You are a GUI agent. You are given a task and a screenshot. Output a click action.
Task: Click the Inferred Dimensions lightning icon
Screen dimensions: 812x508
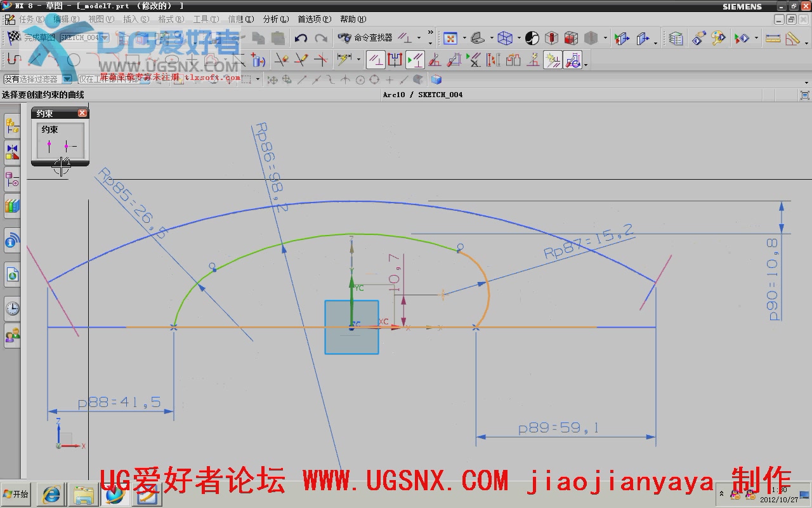(344, 60)
